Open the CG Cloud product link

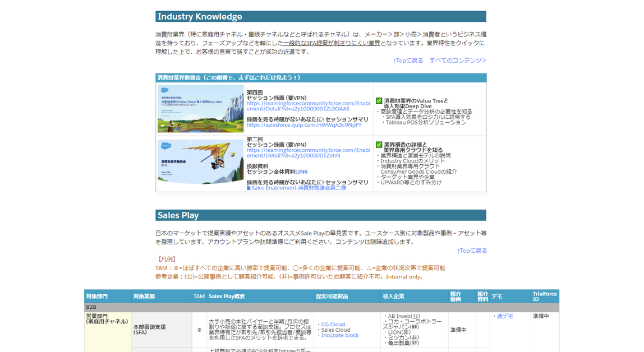(333, 325)
